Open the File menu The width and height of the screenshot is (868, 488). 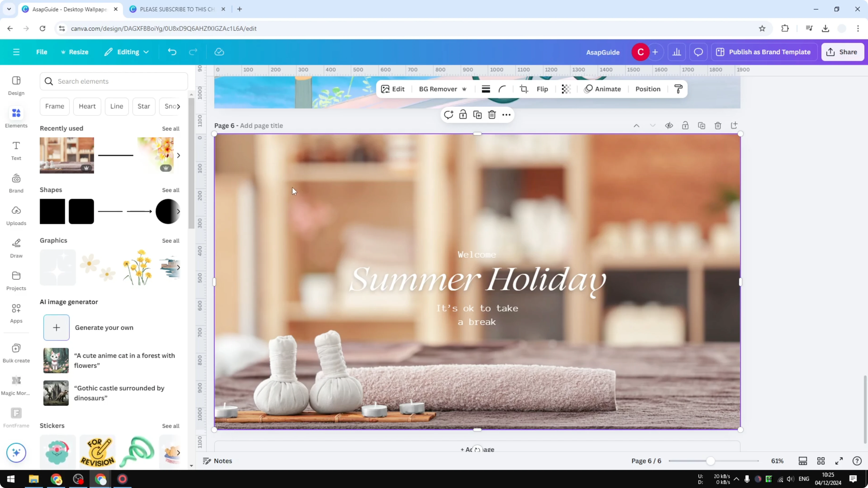(42, 52)
